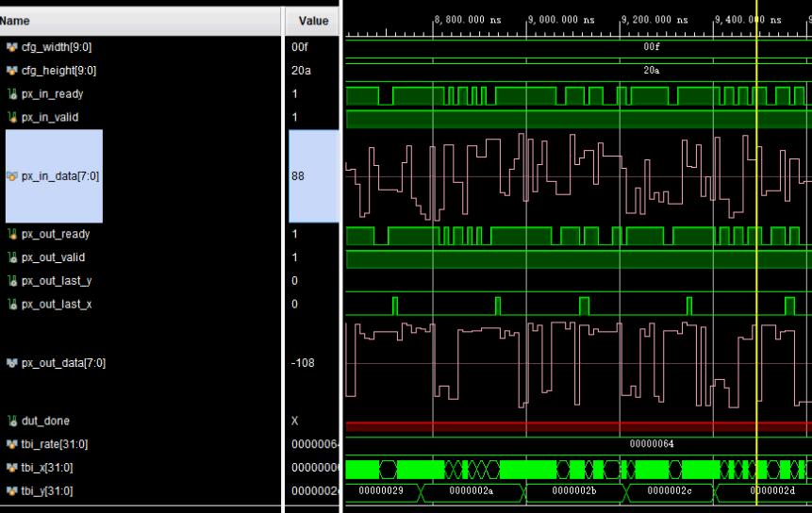Click the tbi_y[31:0] bus icon

(12, 490)
